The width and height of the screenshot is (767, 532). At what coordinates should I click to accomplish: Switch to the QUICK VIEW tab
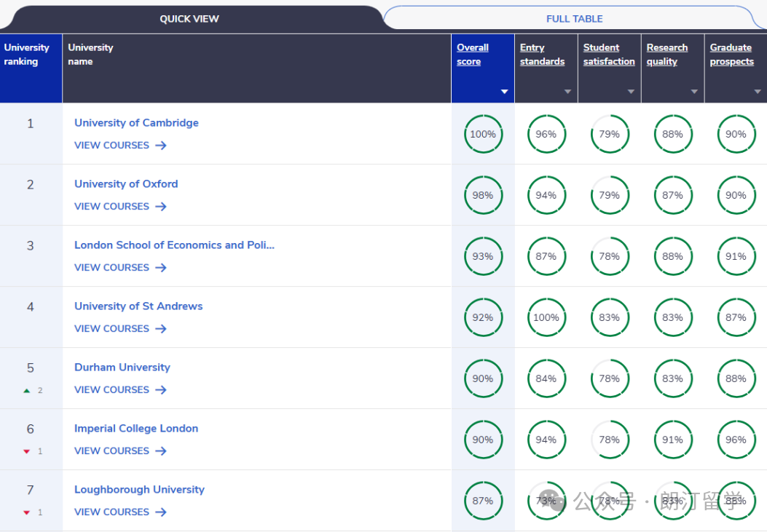pyautogui.click(x=189, y=19)
